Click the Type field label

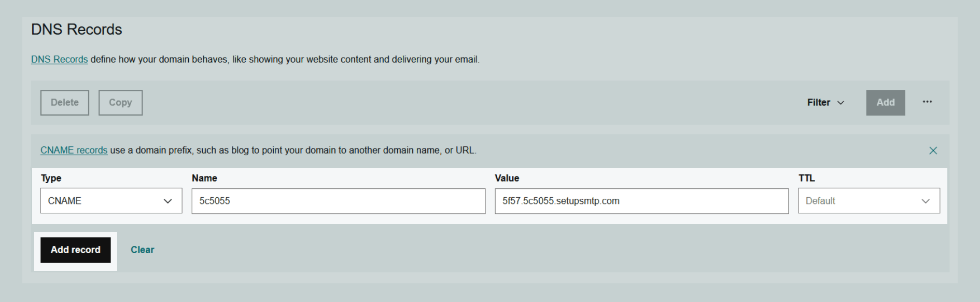click(x=51, y=178)
